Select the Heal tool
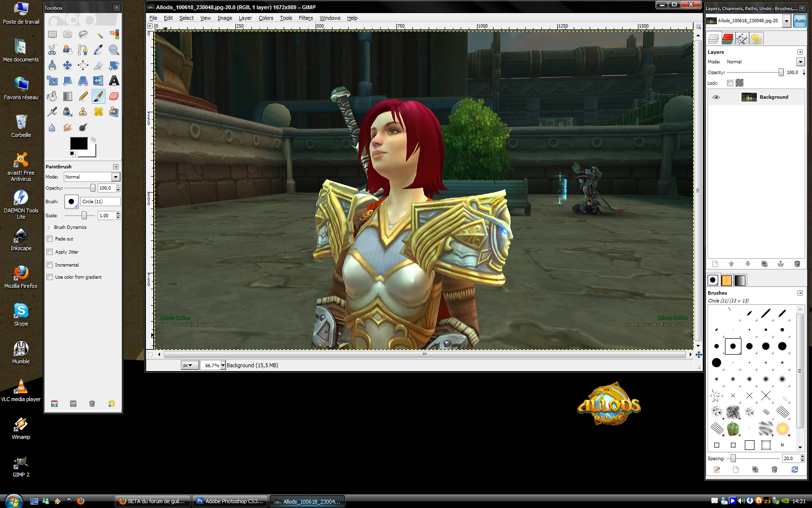Viewport: 812px width, 508px height. tap(99, 112)
